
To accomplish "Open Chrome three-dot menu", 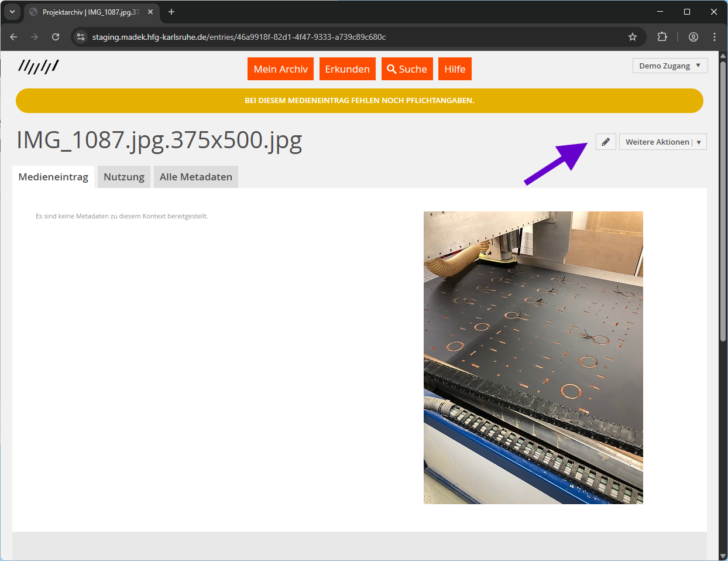I will [715, 37].
